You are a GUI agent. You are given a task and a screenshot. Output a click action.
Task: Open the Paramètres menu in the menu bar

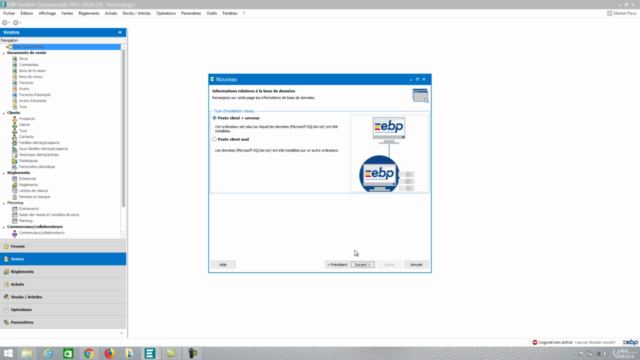[191, 13]
